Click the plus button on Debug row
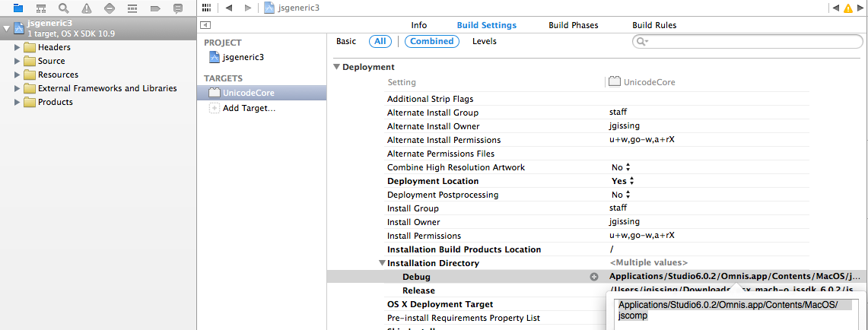Viewport: 868px width, 330px height. tap(594, 277)
